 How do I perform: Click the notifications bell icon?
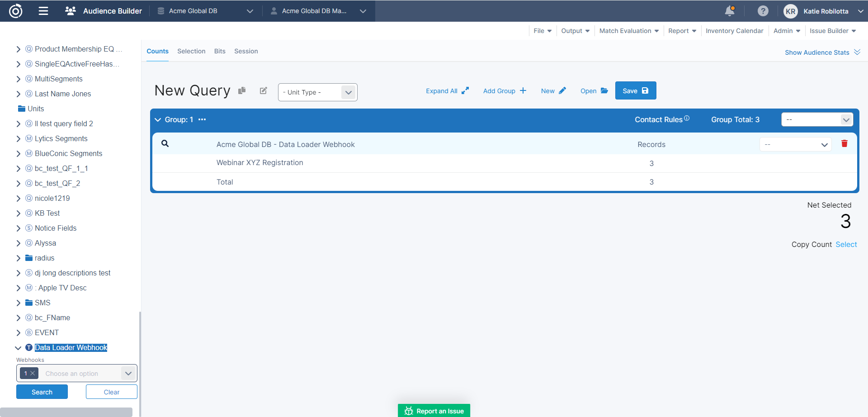pos(729,11)
